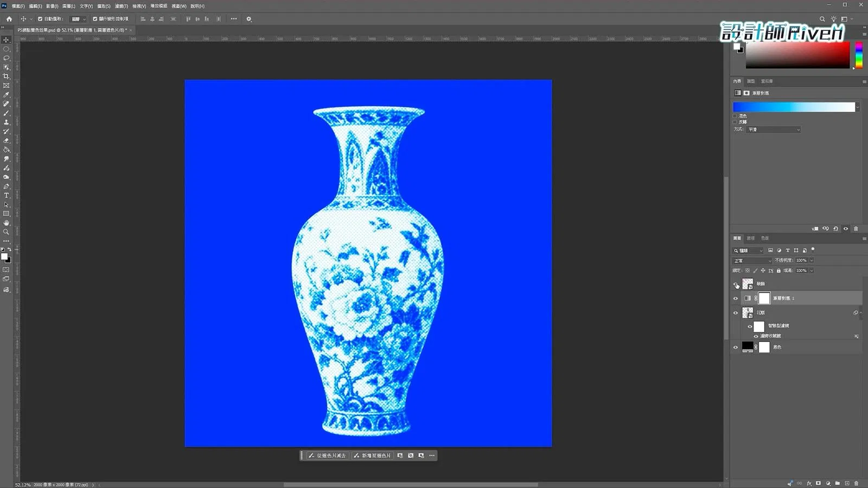The height and width of the screenshot is (488, 868).
Task: Select the Eyedropper tool
Action: pos(7,95)
